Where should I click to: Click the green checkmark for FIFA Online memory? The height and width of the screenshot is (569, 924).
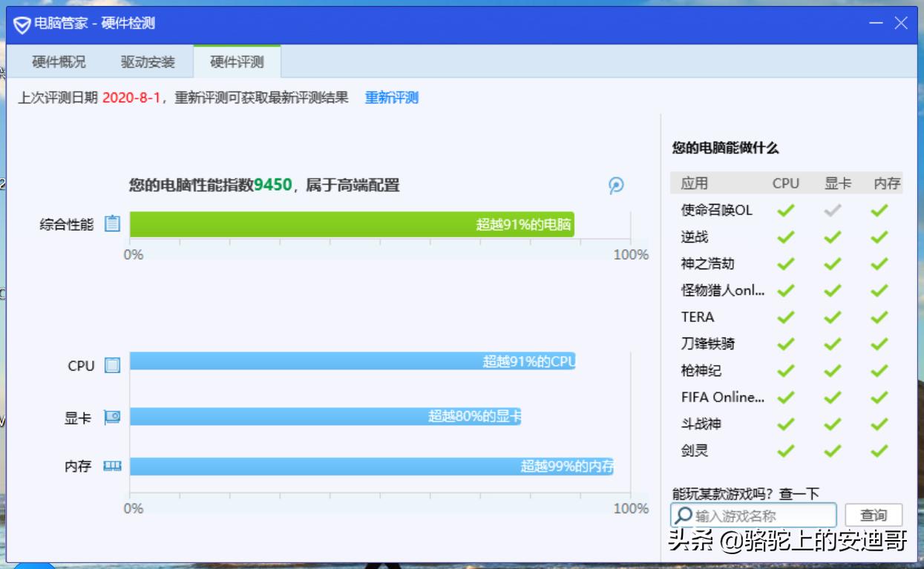tap(879, 397)
